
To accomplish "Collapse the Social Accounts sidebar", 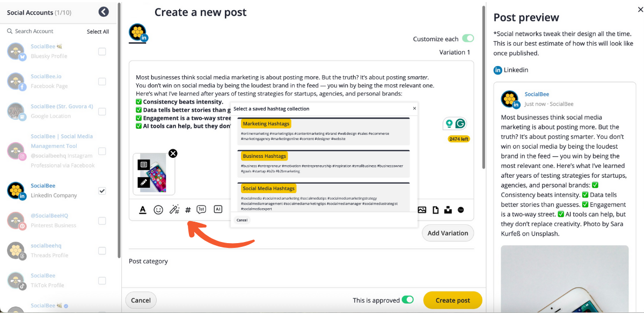I will (x=104, y=12).
